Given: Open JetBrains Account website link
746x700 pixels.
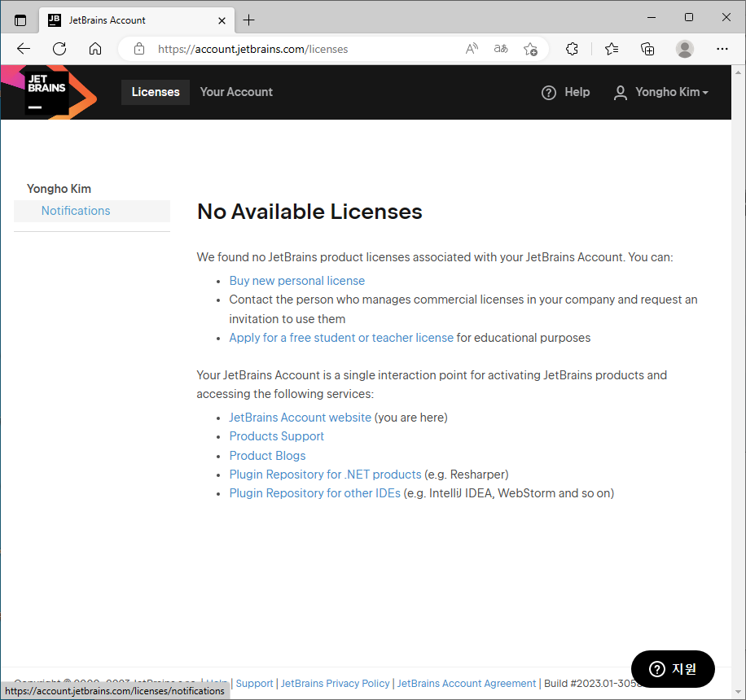Looking at the screenshot, I should (301, 418).
